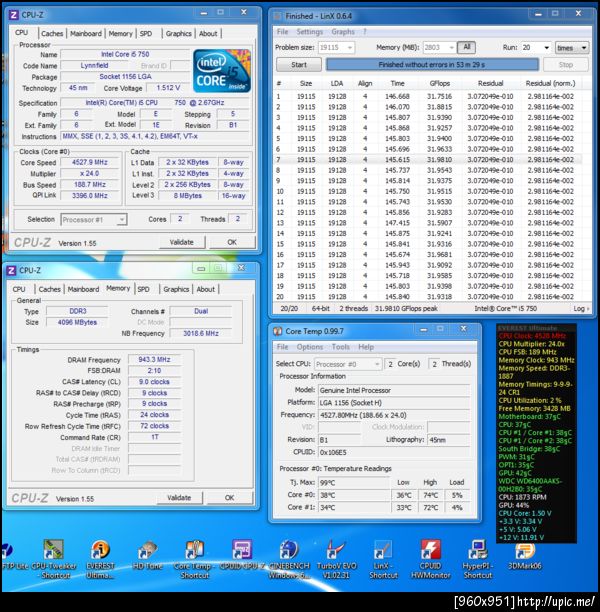The width and height of the screenshot is (600, 612).
Task: Click the Start button in LinX
Action: [299, 65]
